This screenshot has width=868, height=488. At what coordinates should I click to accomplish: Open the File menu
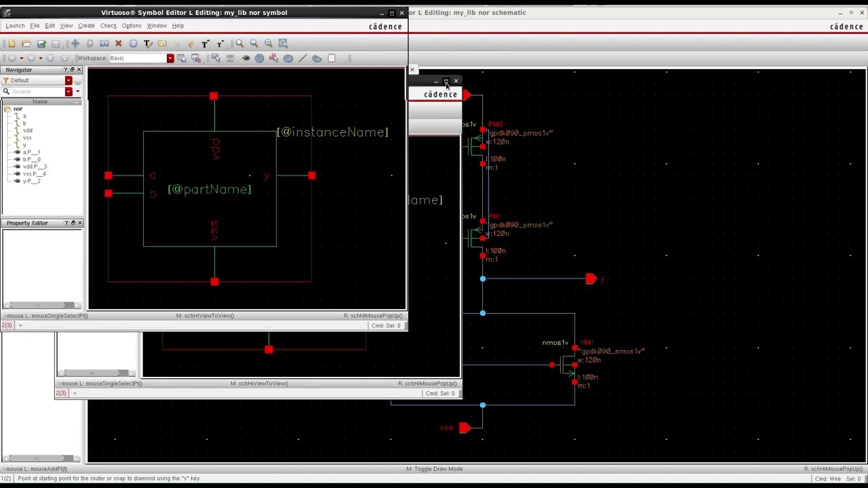click(35, 26)
